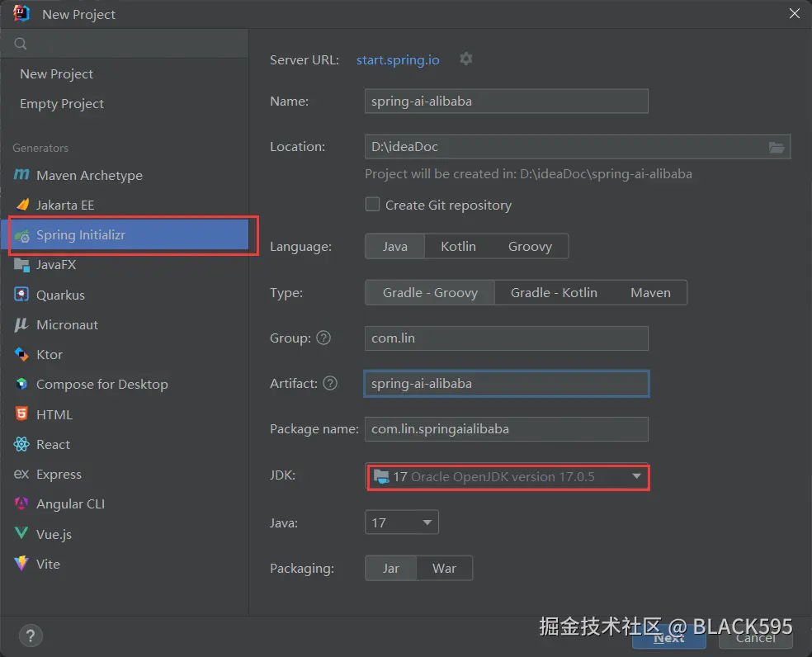812x657 pixels.
Task: Select the Micronaut generator label
Action: (68, 325)
